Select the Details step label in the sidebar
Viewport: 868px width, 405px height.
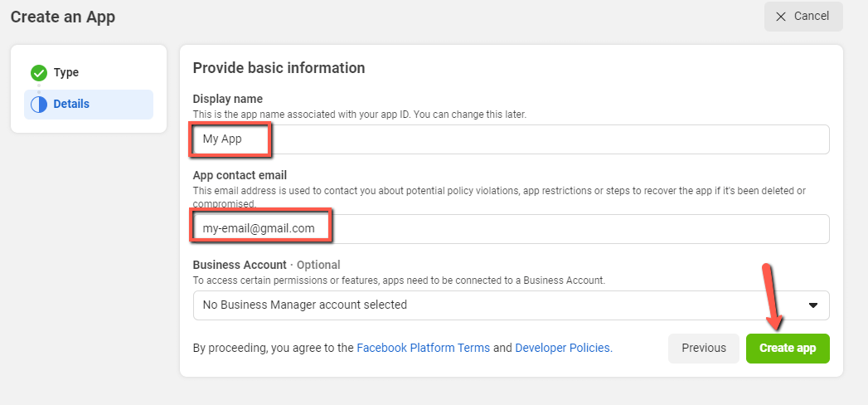coord(71,105)
